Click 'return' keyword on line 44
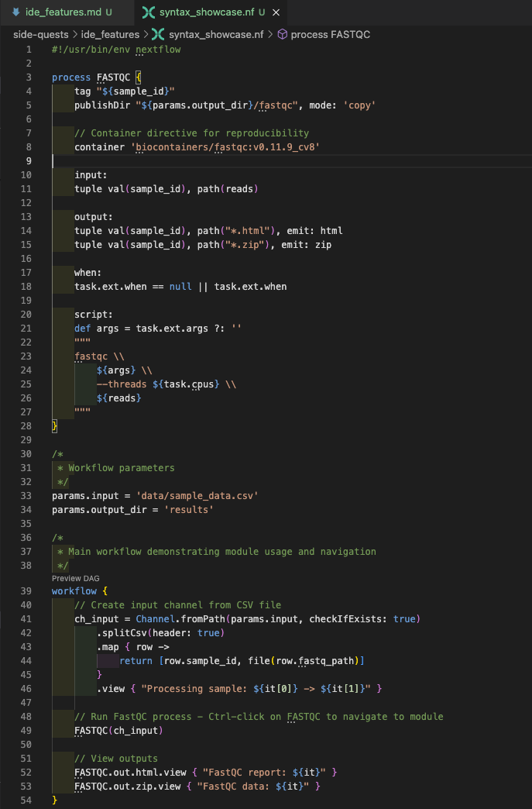Image resolution: width=532 pixels, height=809 pixels. pyautogui.click(x=136, y=661)
